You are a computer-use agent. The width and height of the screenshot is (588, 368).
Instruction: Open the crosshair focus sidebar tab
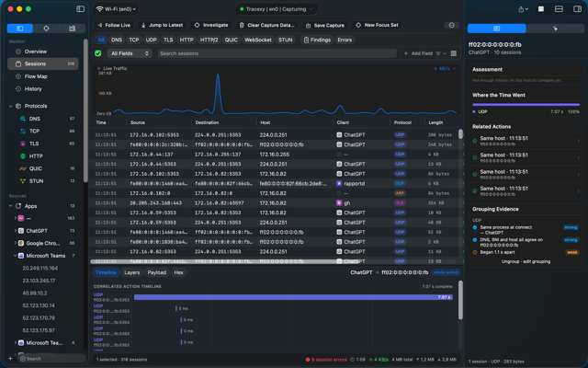pyautogui.click(x=46, y=29)
